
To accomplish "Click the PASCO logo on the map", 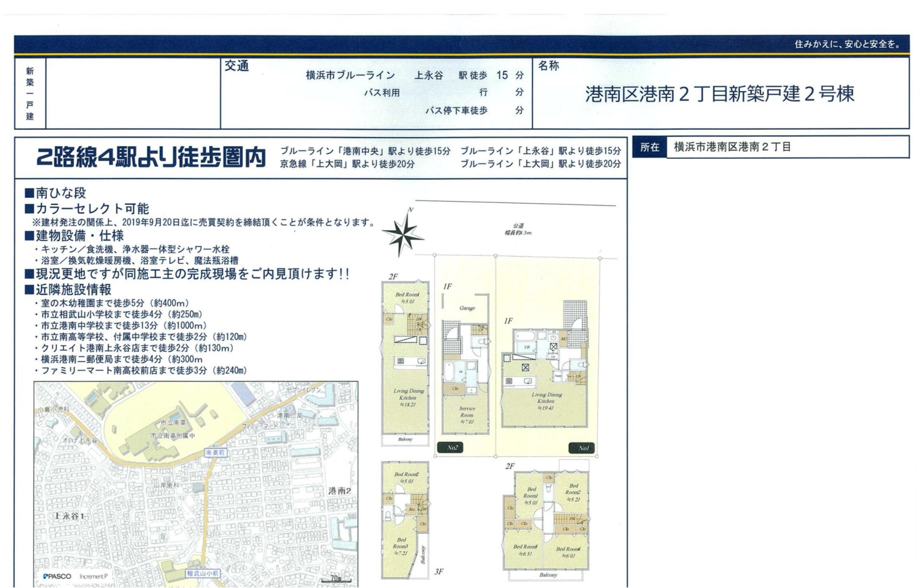I will [58, 576].
